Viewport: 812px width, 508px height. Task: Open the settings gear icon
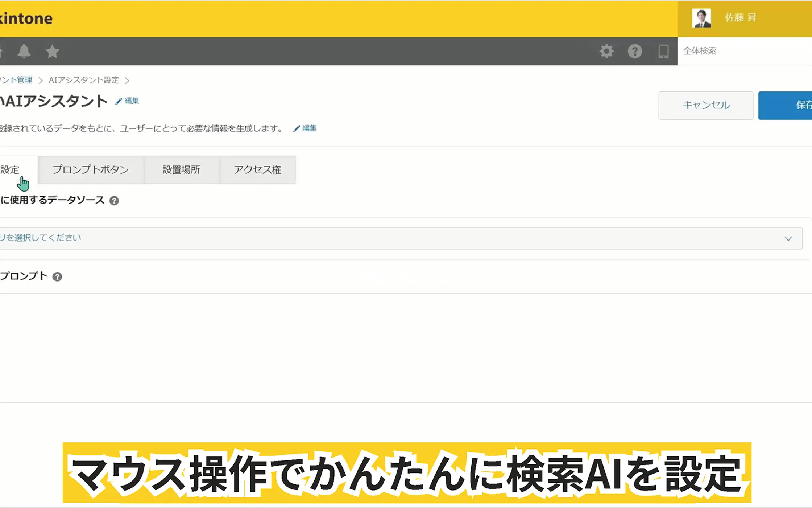click(x=606, y=51)
